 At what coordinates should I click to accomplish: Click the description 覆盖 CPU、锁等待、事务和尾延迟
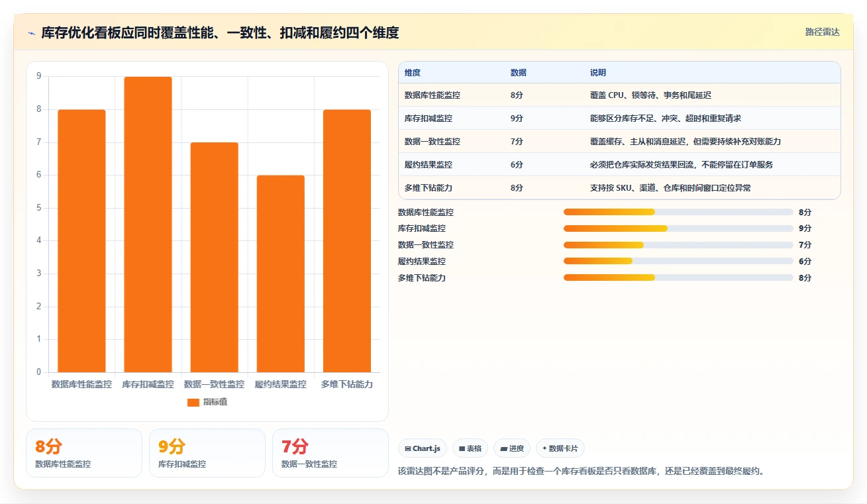[650, 95]
